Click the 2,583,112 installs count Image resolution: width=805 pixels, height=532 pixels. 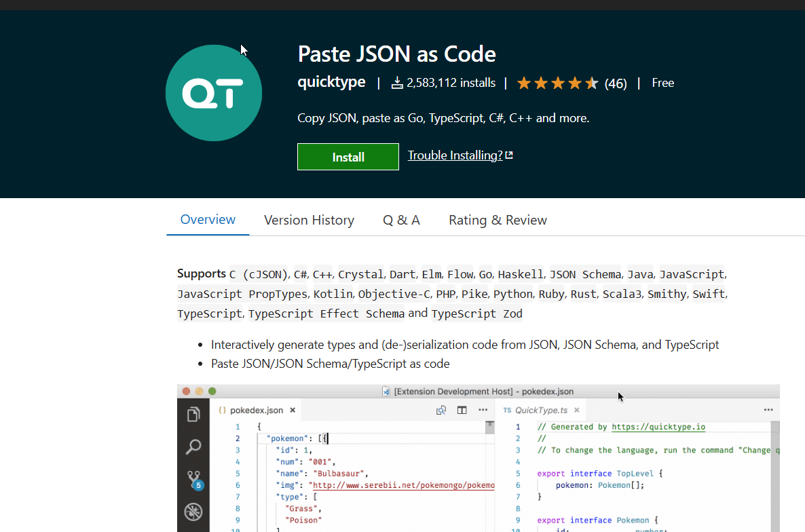point(451,83)
